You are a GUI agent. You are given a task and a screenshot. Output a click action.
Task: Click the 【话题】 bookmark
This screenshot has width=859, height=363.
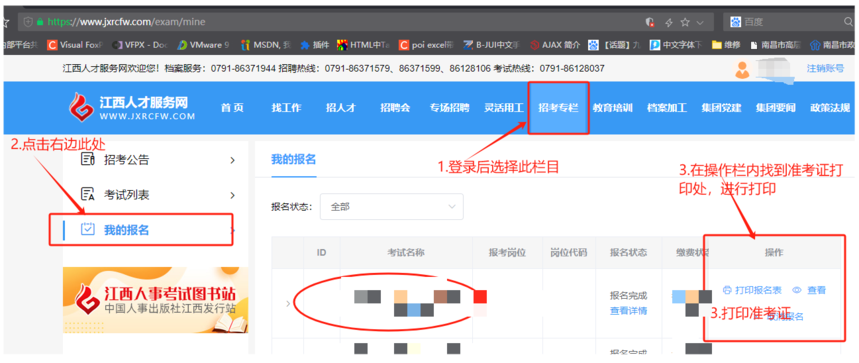tap(615, 45)
